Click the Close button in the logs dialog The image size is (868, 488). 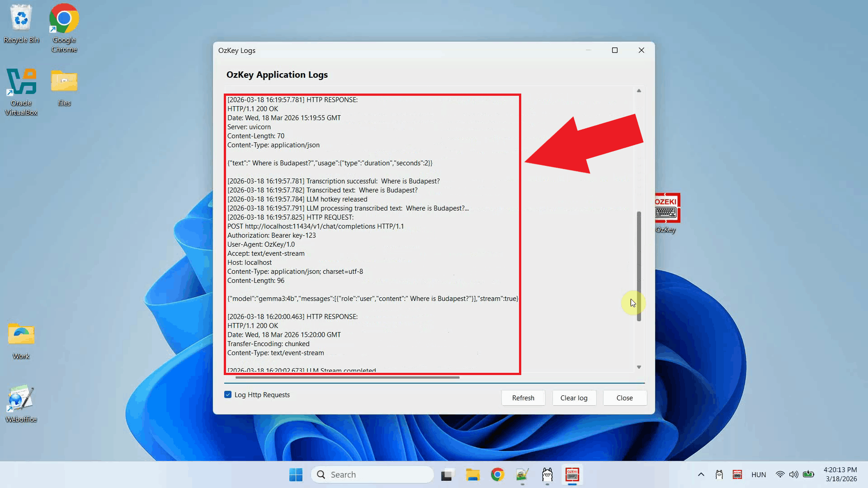point(624,398)
